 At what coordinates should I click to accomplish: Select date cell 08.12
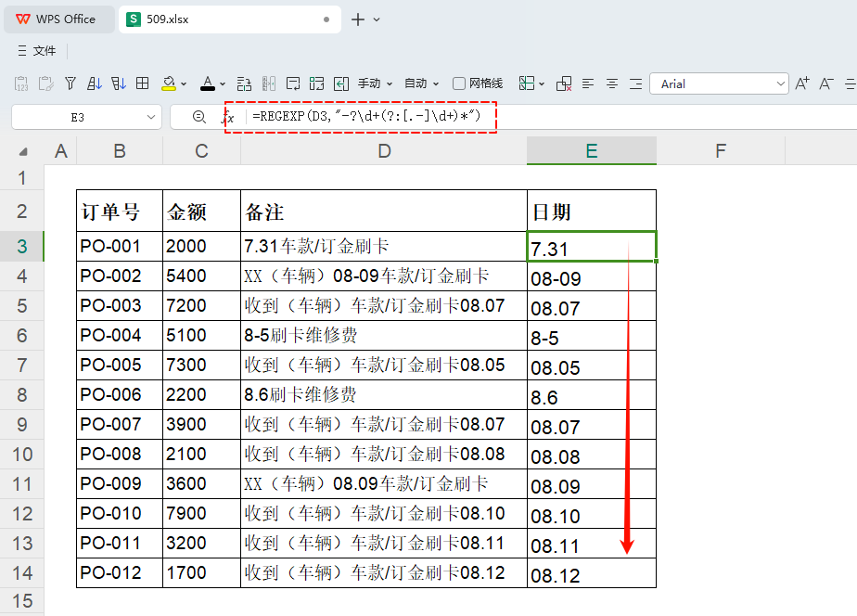tap(592, 573)
